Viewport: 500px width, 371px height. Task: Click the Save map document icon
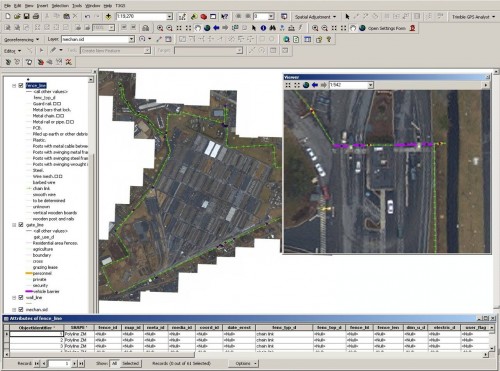tap(27, 16)
